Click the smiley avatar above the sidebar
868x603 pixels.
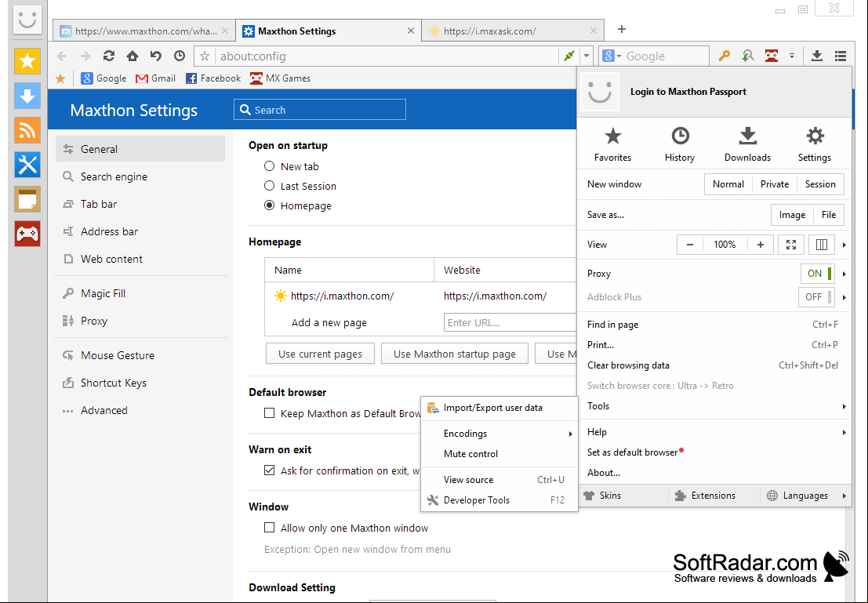[x=27, y=20]
